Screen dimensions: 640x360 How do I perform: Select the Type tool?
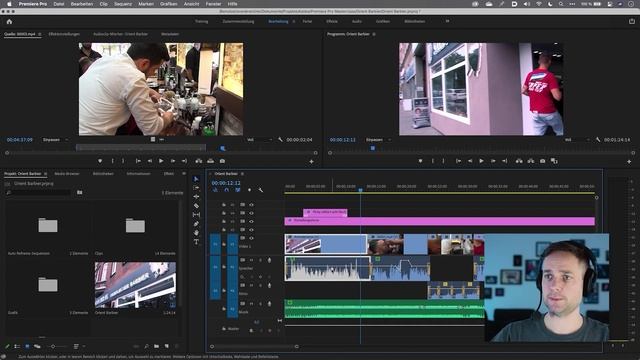(x=196, y=242)
